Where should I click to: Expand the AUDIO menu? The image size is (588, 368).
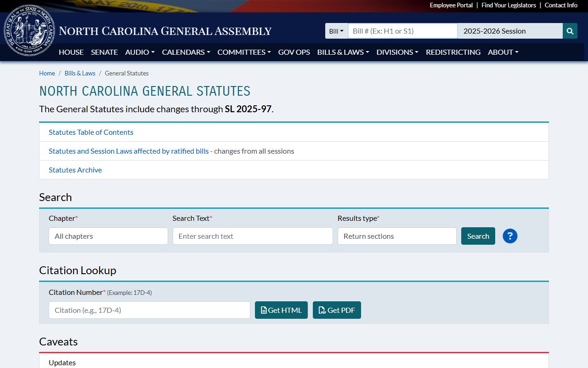click(140, 52)
